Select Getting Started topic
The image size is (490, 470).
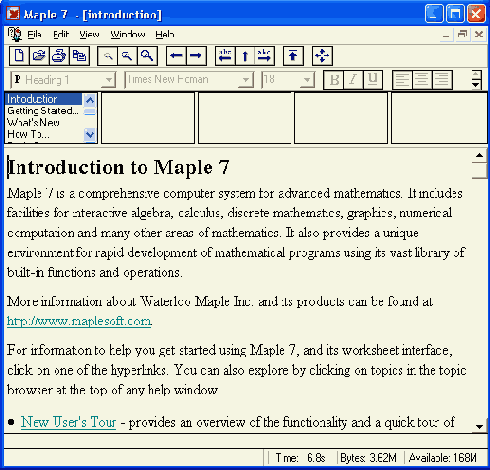[43, 111]
